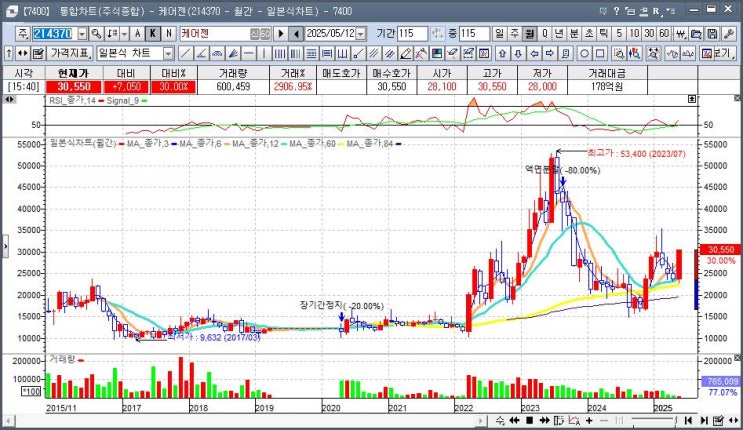Toggle the K market filter button

(x=153, y=34)
